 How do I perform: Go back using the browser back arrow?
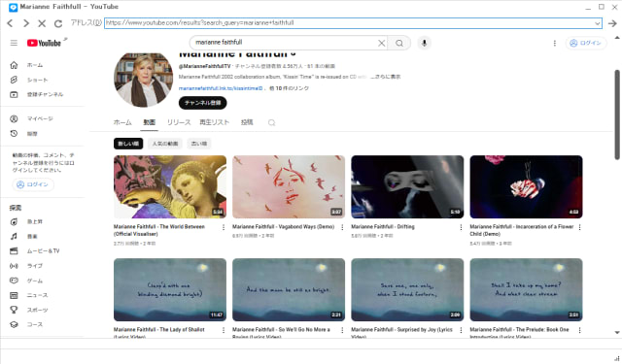coord(11,23)
